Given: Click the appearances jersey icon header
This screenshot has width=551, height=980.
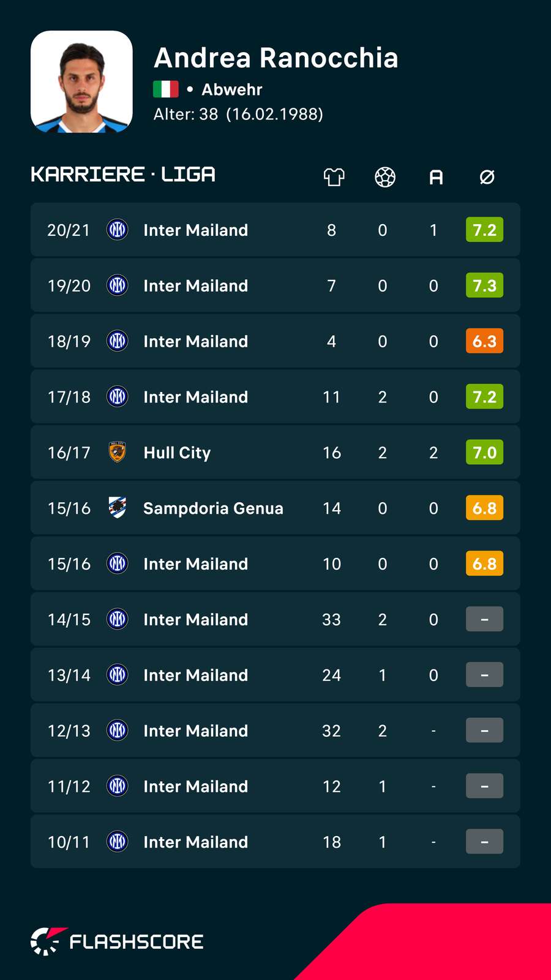Looking at the screenshot, I should tap(334, 177).
